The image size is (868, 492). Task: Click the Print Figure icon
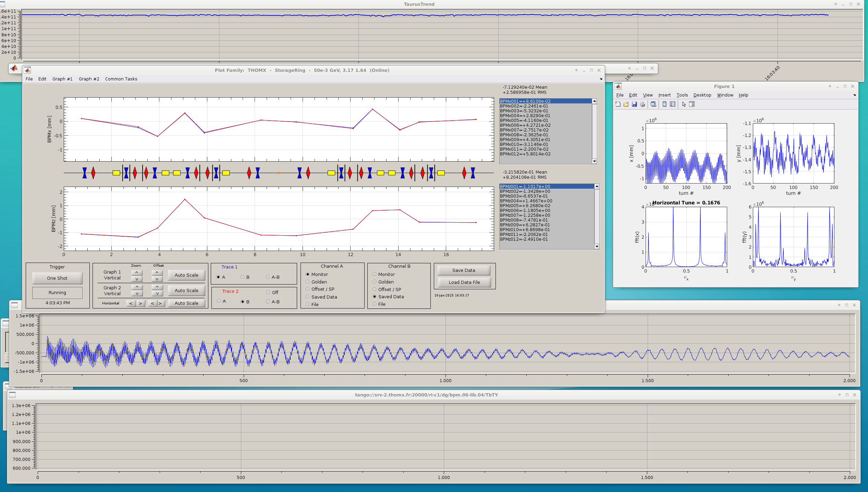[642, 104]
